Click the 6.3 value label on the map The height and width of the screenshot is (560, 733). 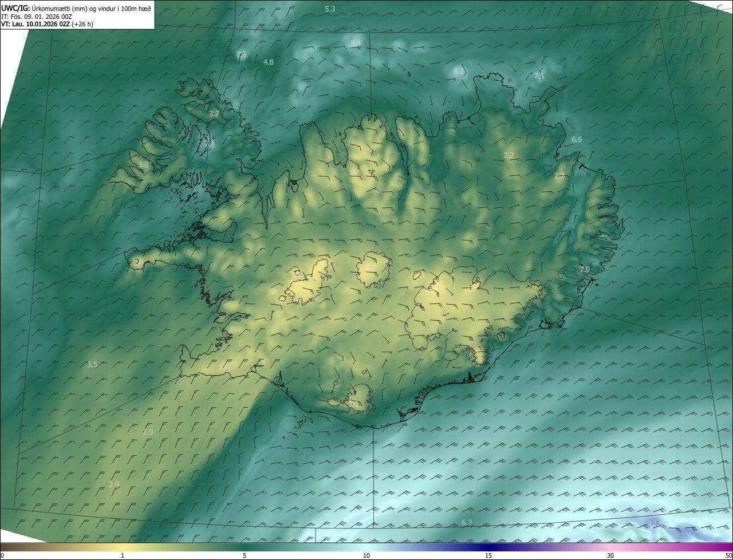point(467,522)
